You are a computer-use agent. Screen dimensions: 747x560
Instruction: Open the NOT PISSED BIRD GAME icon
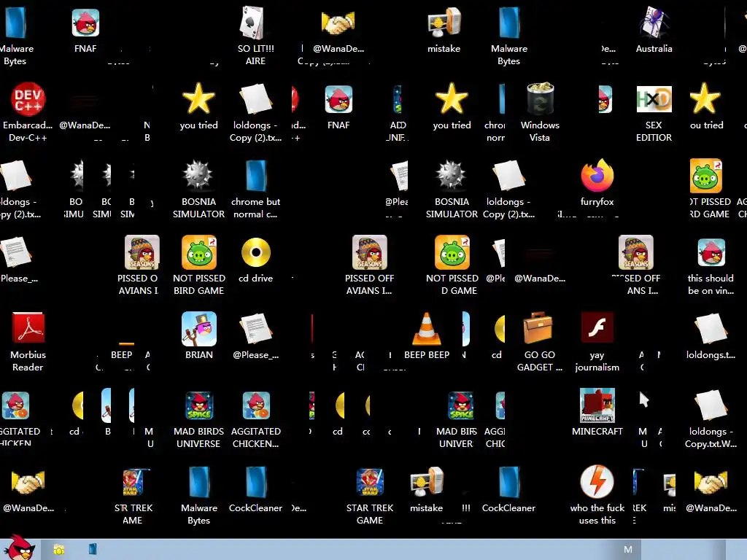click(x=199, y=252)
